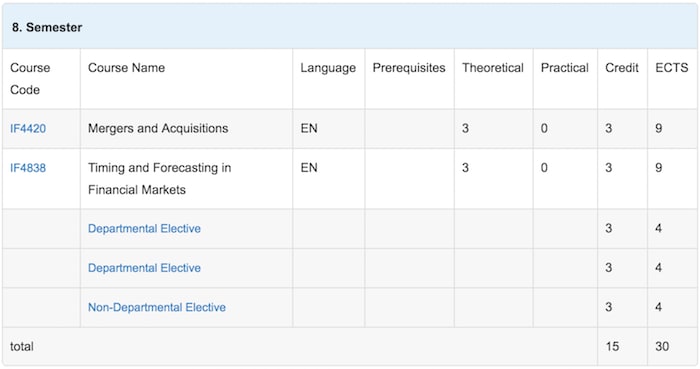The height and width of the screenshot is (369, 700).
Task: Open the IF4838 course code link
Action: coord(28,168)
